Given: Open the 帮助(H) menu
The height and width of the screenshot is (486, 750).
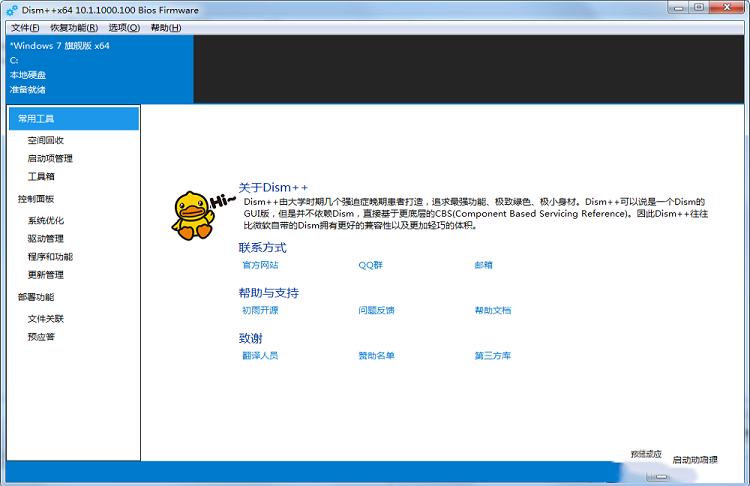Looking at the screenshot, I should (x=166, y=28).
